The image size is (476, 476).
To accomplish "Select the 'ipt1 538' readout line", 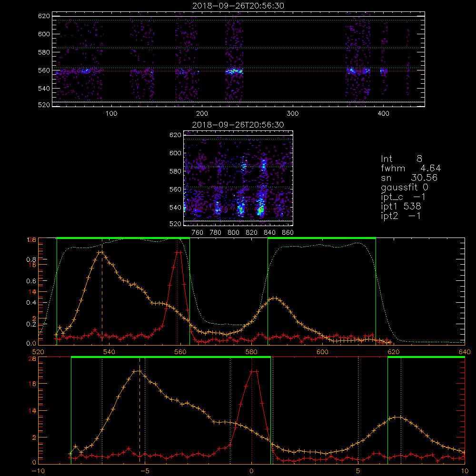I will [x=401, y=207].
